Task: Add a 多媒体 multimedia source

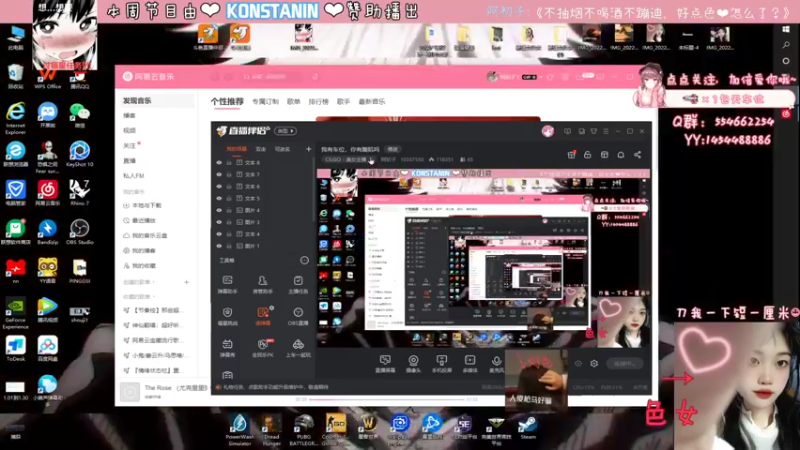Action: click(x=470, y=364)
